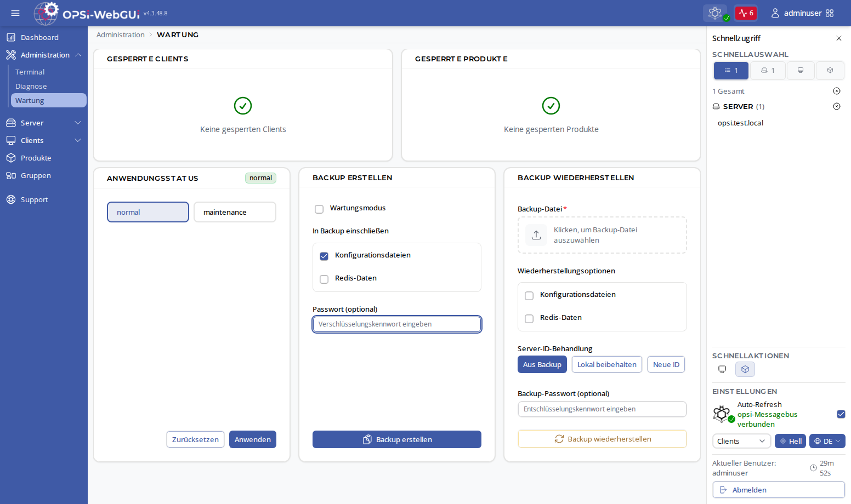Toggle the Auto-Refresh checkbox
Screen dimensions: 851x504
click(841, 414)
